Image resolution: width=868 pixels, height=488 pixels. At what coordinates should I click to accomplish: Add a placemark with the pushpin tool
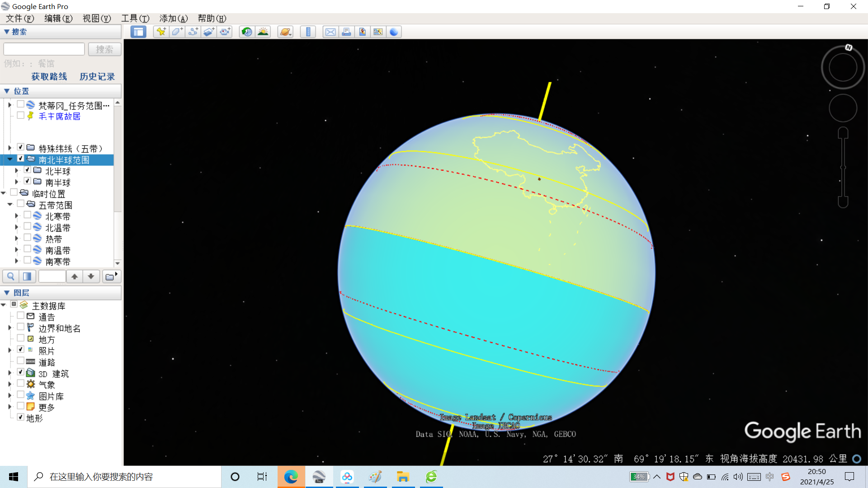pyautogui.click(x=161, y=32)
